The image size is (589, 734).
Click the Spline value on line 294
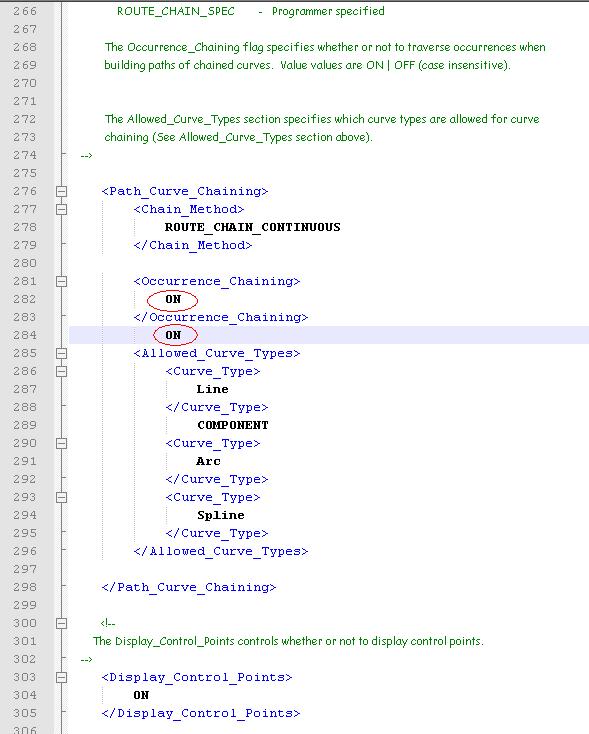[221, 515]
